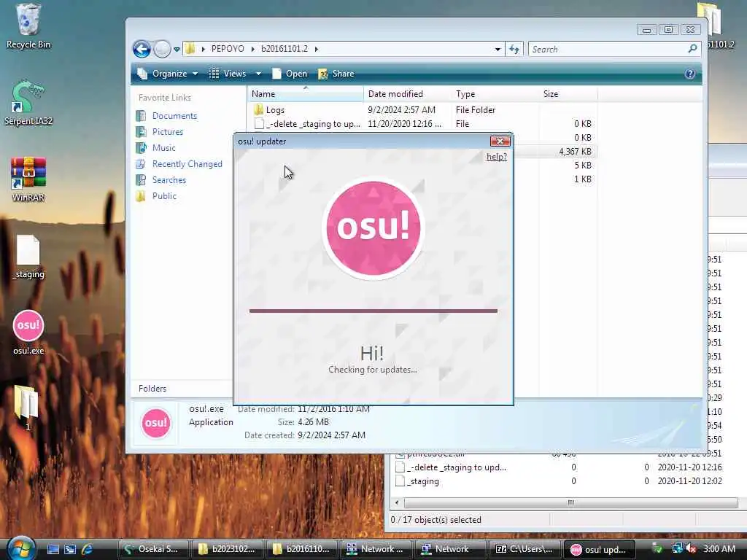Click the osu! icon in details pane
The width and height of the screenshot is (747, 560).
(156, 423)
